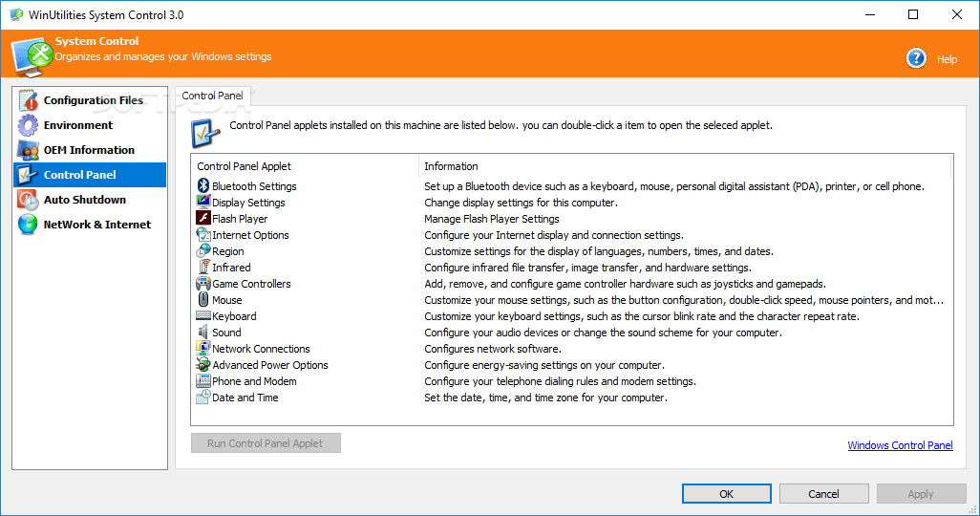Select the Game Controllers list entry
Screen dimensions: 980x516
point(251,284)
